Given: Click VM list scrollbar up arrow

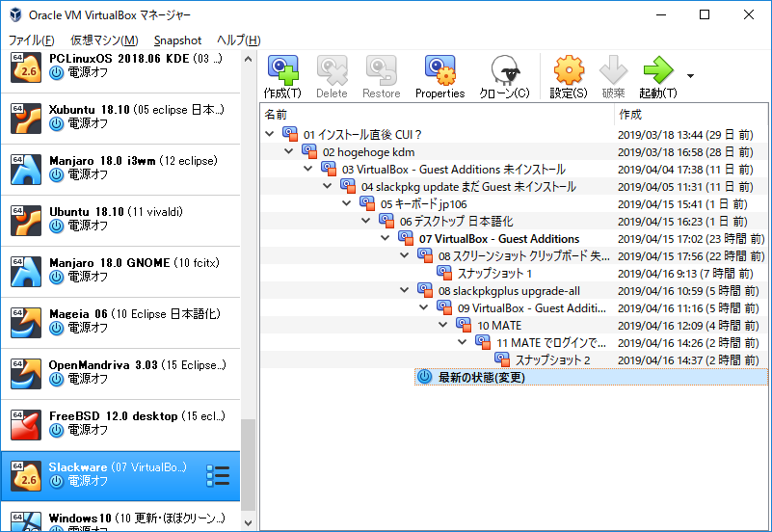Looking at the screenshot, I should (248, 59).
